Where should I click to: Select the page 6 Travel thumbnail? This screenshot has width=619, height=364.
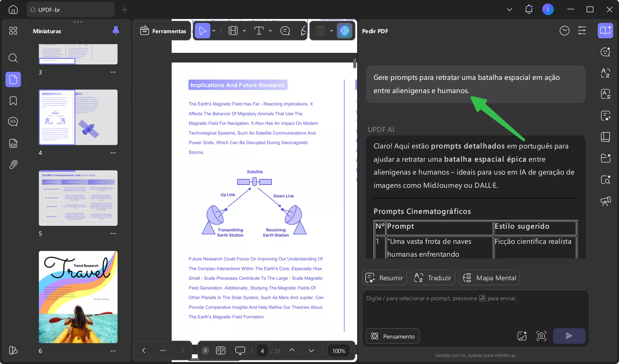pyautogui.click(x=78, y=297)
